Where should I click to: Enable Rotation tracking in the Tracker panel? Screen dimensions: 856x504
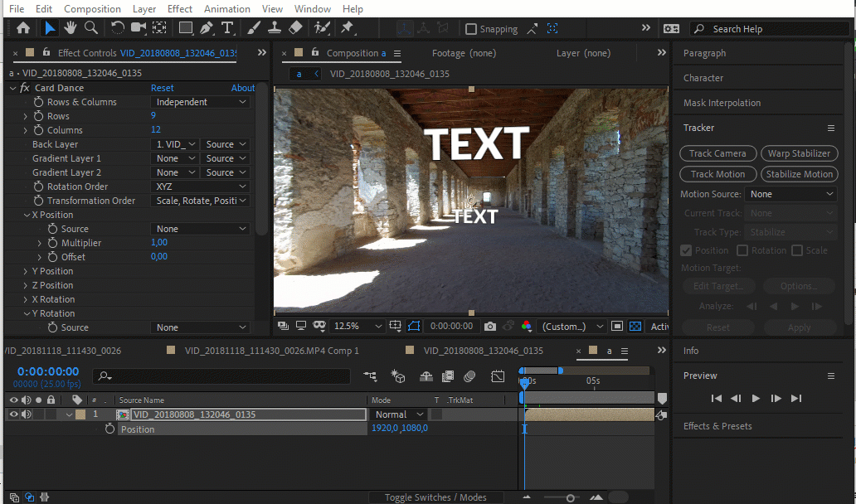(x=744, y=250)
